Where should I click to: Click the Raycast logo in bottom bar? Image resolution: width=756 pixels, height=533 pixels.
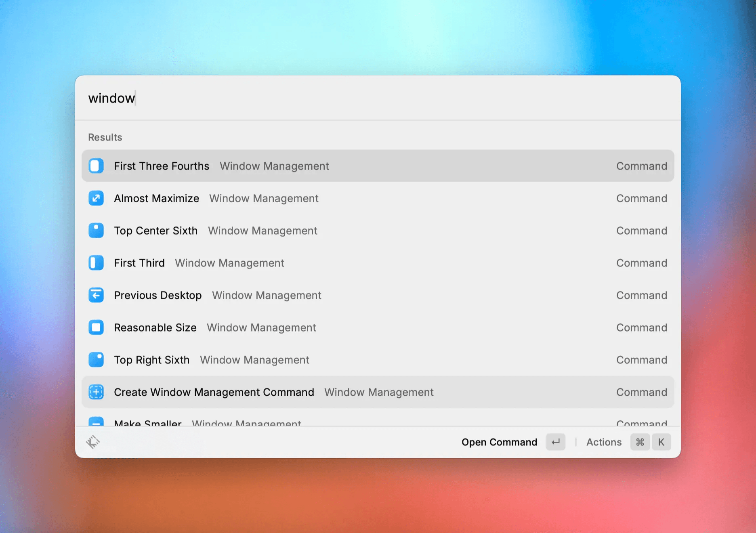point(93,442)
